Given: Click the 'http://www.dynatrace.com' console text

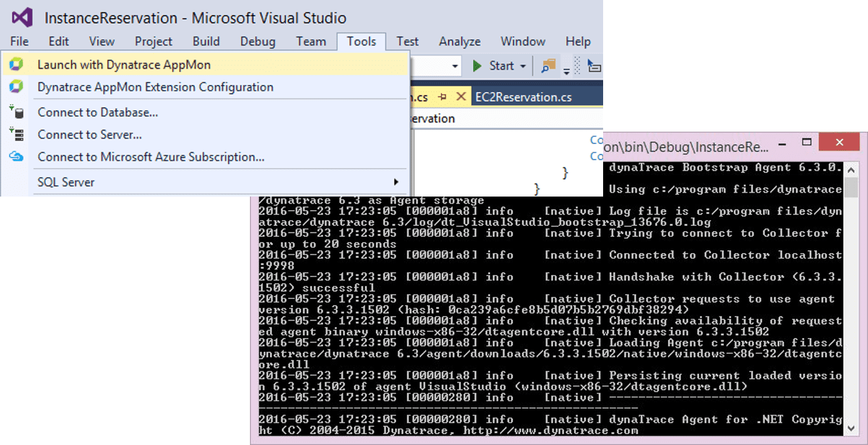Looking at the screenshot, I should point(551,430).
